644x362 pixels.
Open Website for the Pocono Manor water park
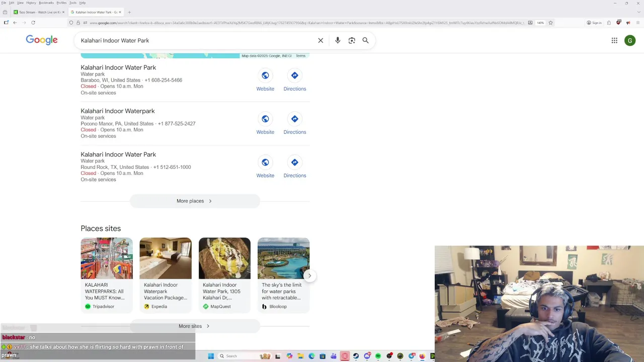coord(265,124)
